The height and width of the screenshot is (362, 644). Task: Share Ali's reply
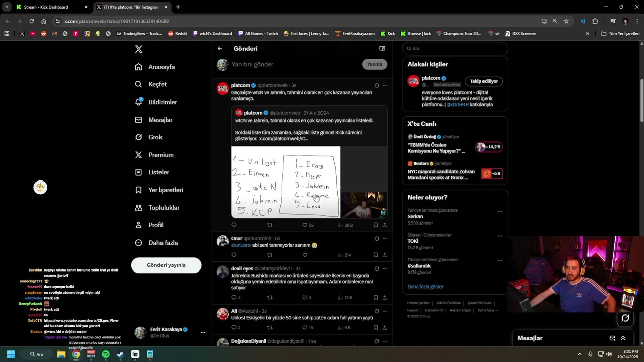[x=385, y=328]
